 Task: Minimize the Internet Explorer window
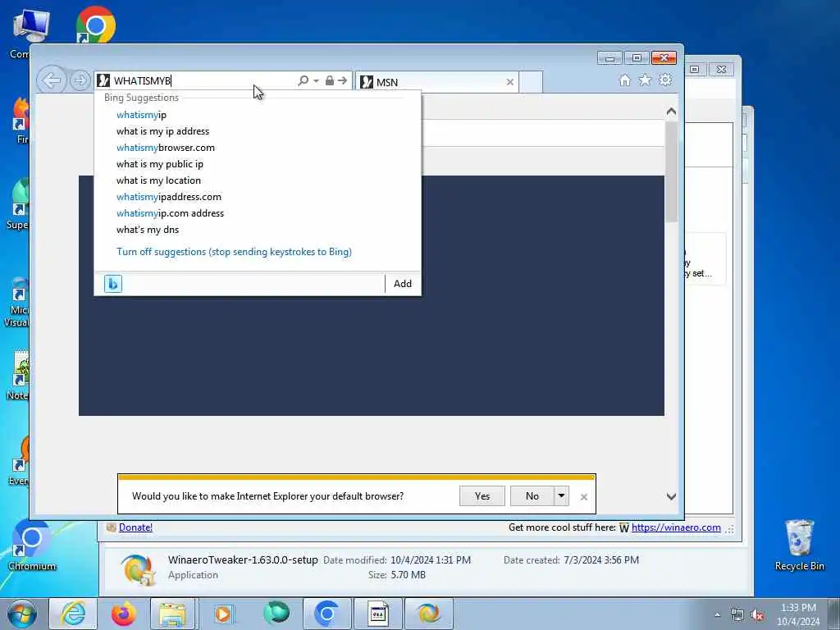[610, 58]
